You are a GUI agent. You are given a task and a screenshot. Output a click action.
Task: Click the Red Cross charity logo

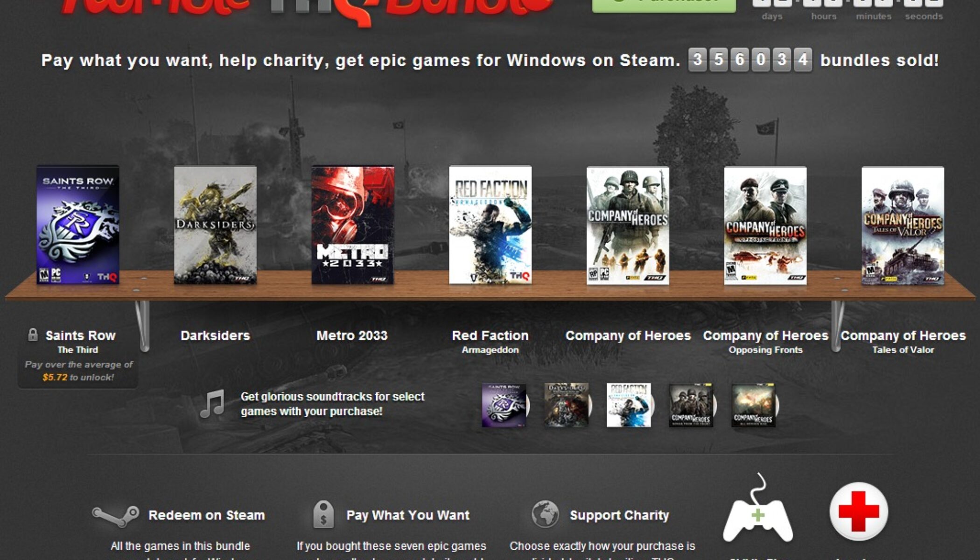point(859,511)
